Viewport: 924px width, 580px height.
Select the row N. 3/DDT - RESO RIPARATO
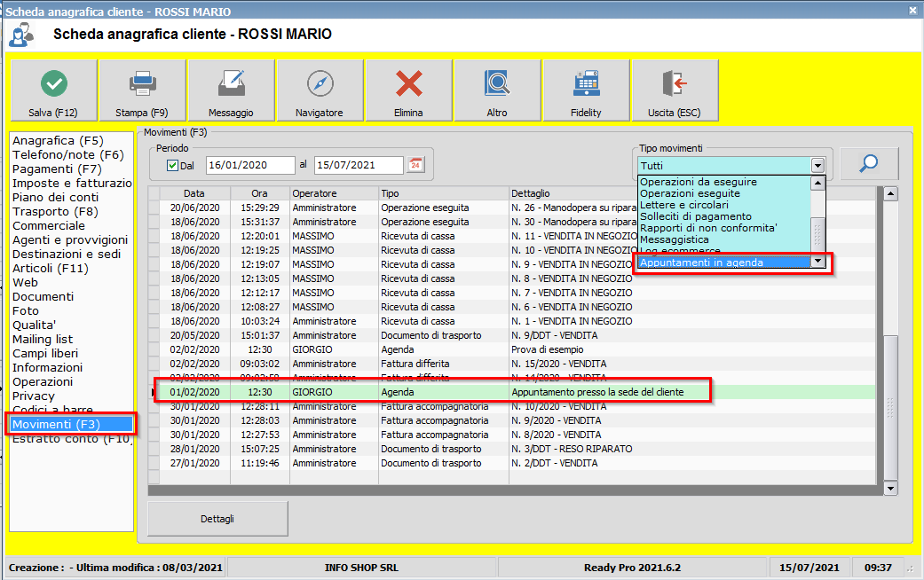coord(511,449)
